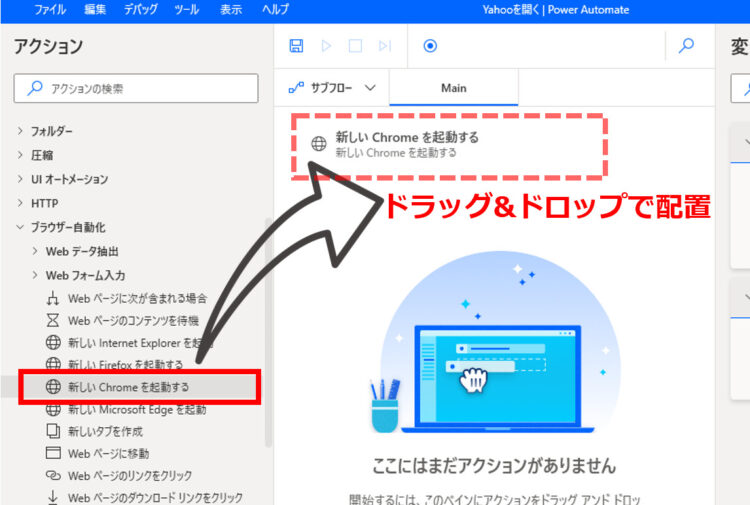This screenshot has width=750, height=505.
Task: Click the 新しい Chrome を起動する flow step
Action: [x=449, y=145]
